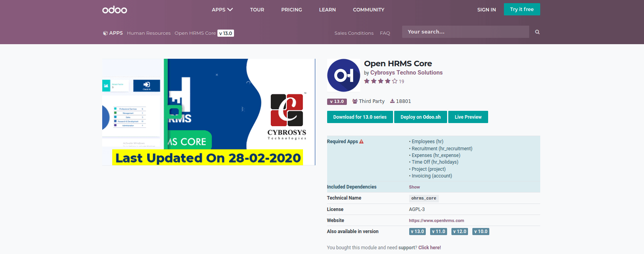Focus the Your search input field
The width and height of the screenshot is (644, 254).
click(x=466, y=32)
